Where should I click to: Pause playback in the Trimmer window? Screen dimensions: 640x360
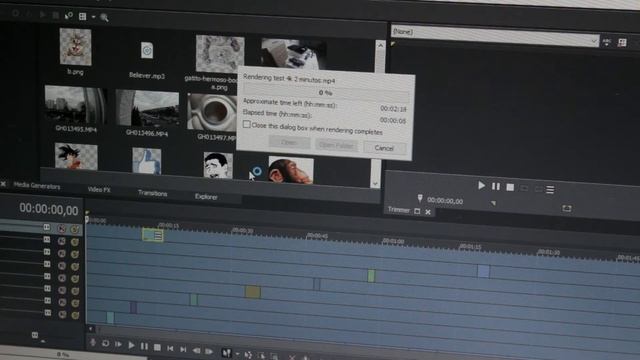[496, 187]
